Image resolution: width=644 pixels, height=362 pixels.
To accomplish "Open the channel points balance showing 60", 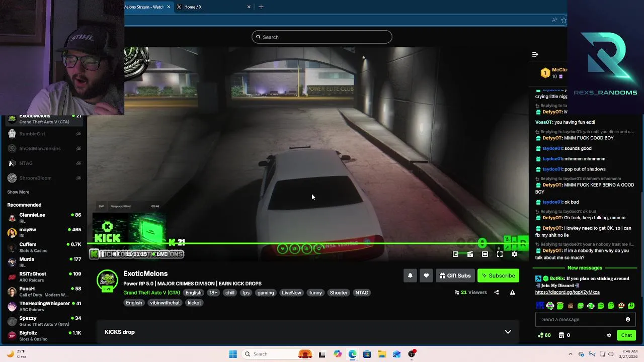I will 544,335.
